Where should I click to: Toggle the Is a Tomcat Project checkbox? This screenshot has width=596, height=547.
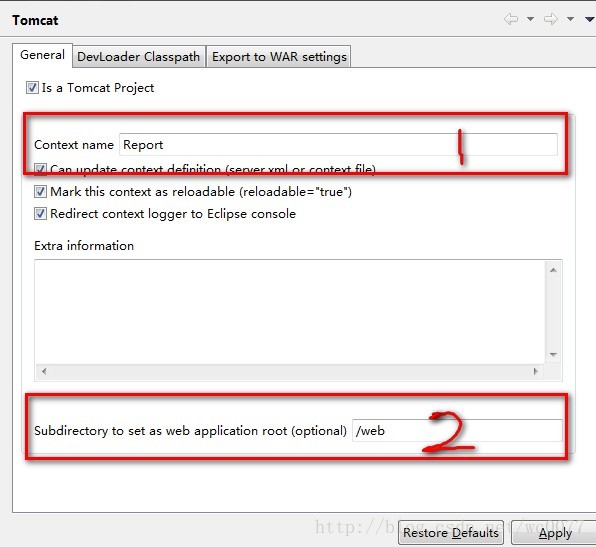(x=32, y=88)
